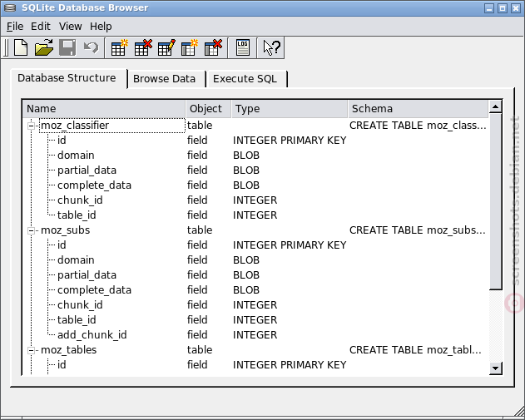525x420 pixels.
Task: Select table_id field under moz_subs
Action: 77,319
